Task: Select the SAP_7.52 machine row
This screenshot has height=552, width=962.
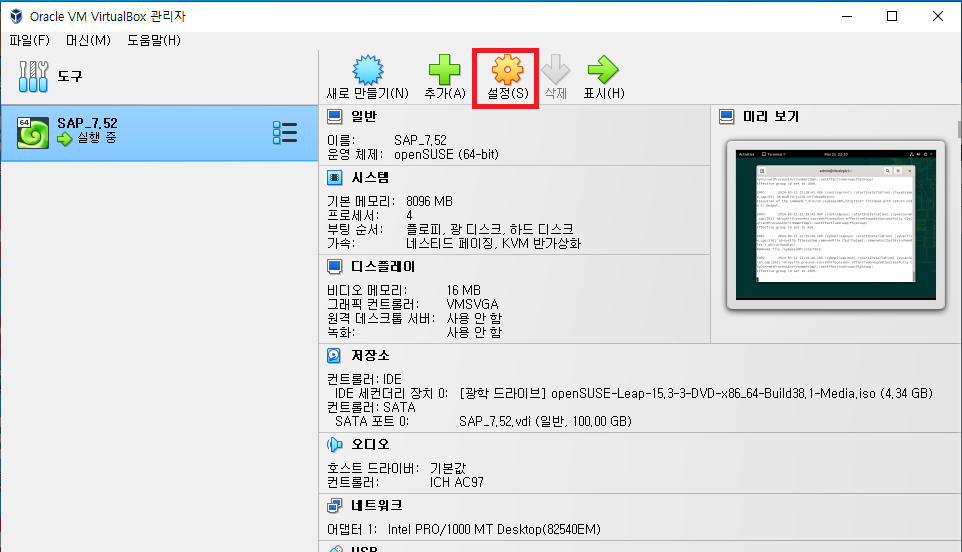Action: [x=160, y=133]
